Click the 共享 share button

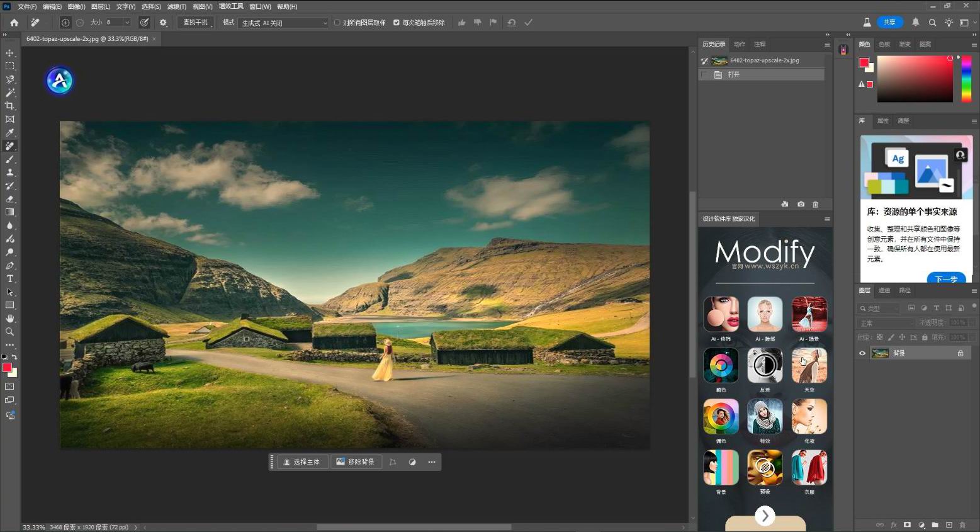889,23
